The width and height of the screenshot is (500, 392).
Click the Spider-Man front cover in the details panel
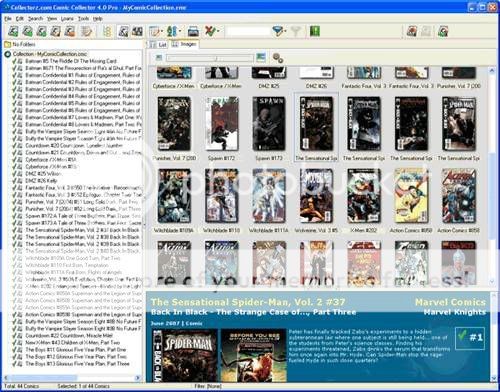[x=185, y=355]
